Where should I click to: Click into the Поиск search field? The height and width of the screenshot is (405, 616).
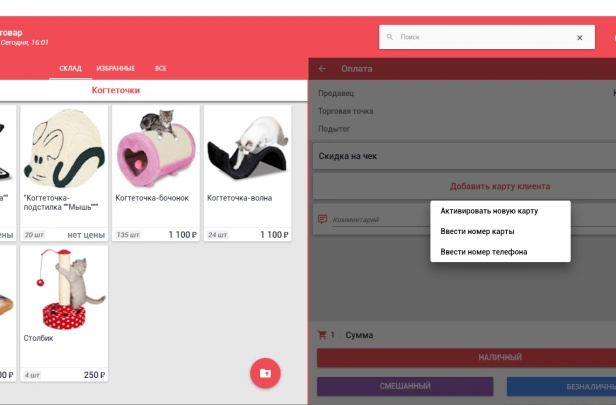click(480, 37)
